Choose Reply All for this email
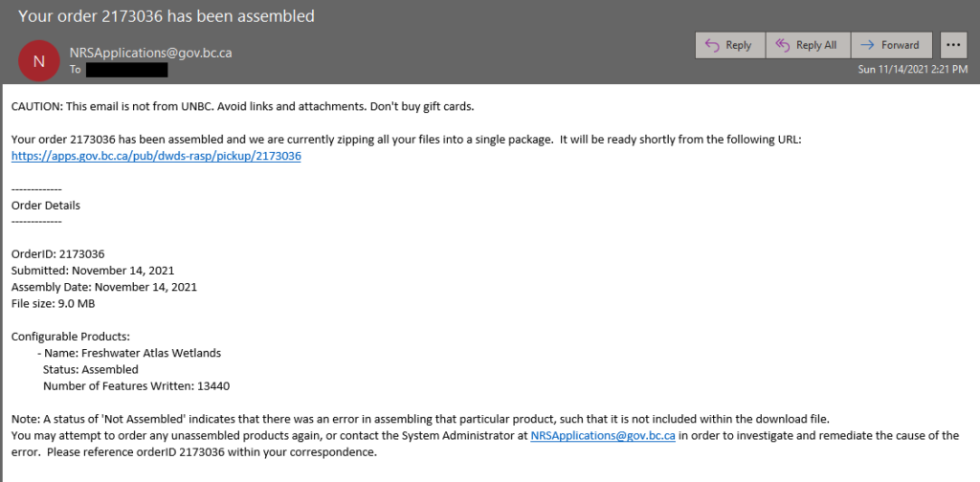This screenshot has width=980, height=482. (808, 45)
